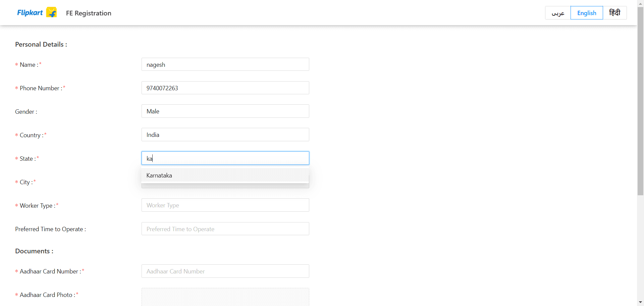
Task: Click the page vertical scrollbar thumb
Action: (640, 101)
